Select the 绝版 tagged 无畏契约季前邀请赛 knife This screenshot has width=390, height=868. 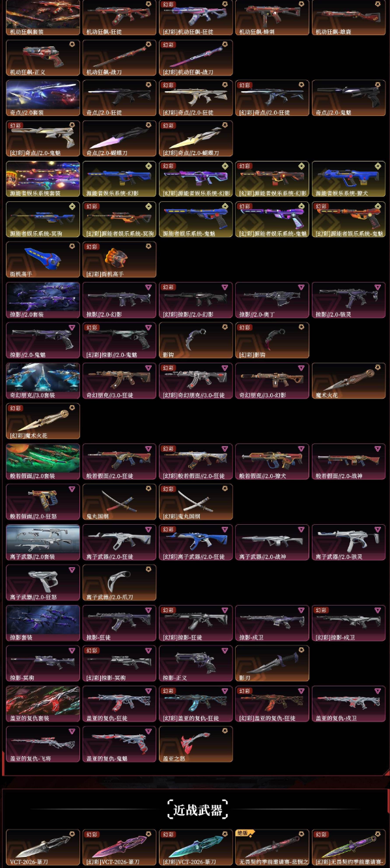click(272, 848)
